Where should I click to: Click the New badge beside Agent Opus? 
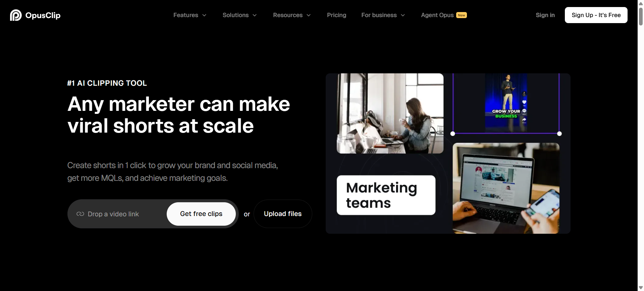(x=462, y=15)
